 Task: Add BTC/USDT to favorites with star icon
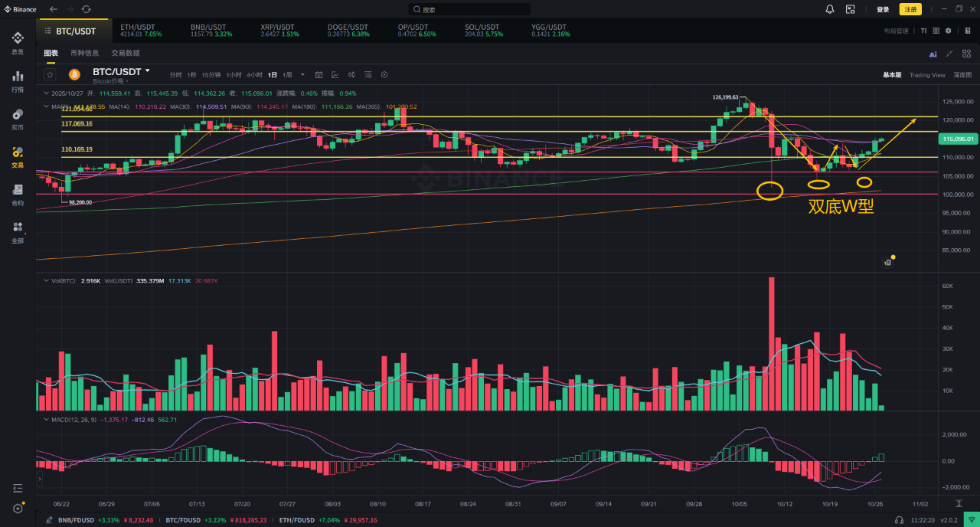(50, 74)
